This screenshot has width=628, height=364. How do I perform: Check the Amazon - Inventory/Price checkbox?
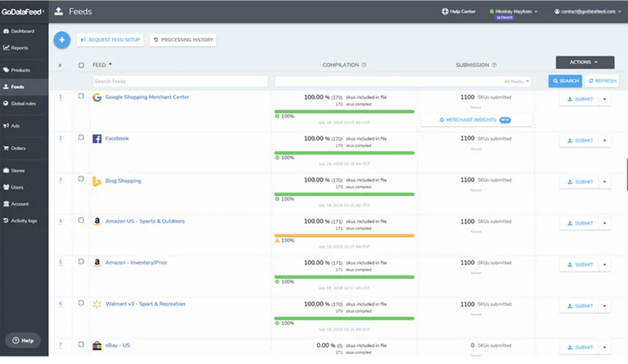pos(81,262)
